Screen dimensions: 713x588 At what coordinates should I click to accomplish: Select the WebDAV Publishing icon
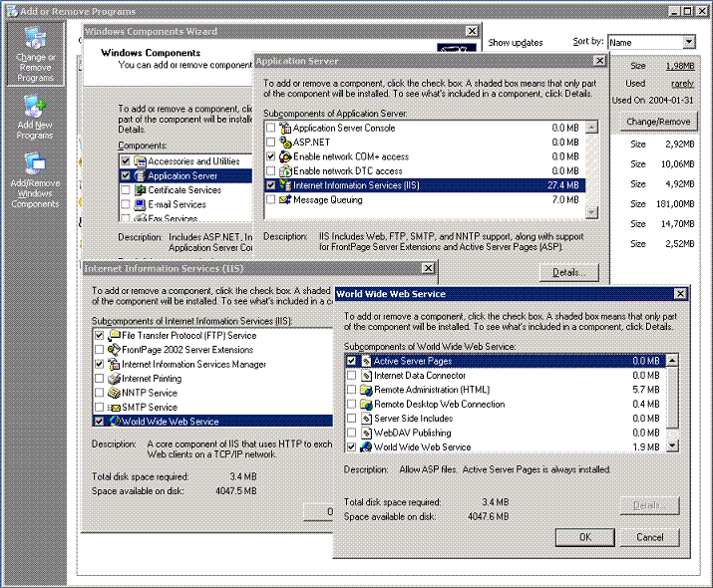[366, 433]
